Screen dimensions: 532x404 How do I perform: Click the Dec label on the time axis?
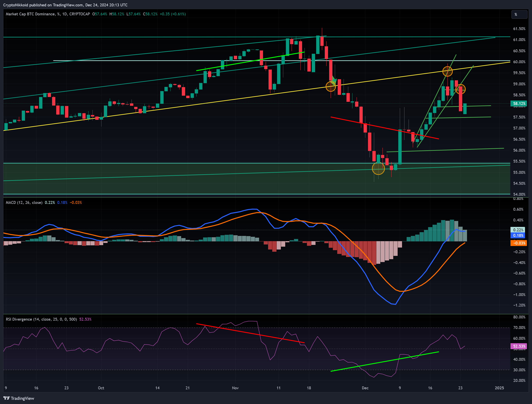[x=365, y=388]
